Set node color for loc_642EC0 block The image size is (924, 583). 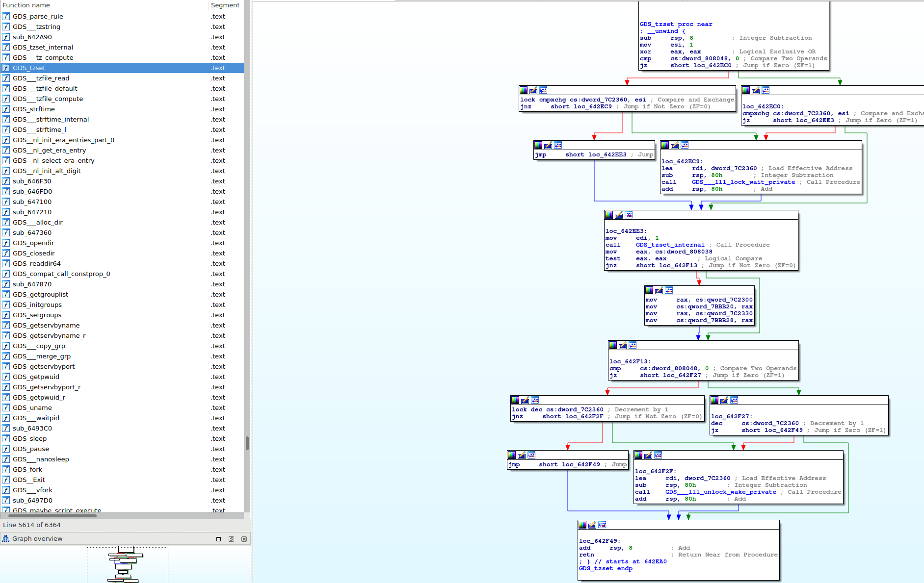(746, 90)
